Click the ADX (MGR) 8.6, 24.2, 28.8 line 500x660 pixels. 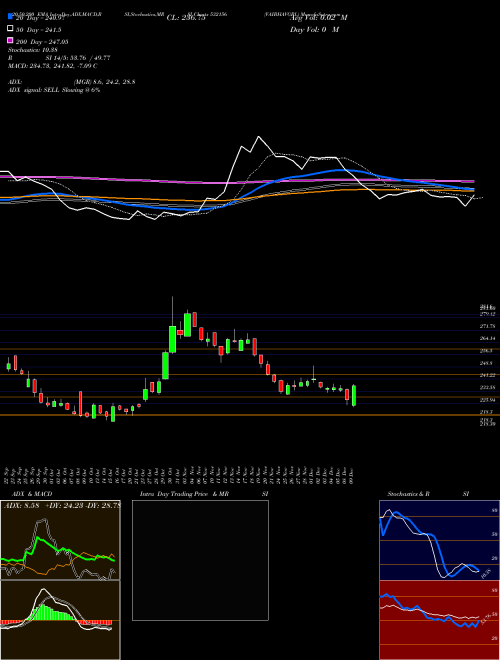[72, 82]
